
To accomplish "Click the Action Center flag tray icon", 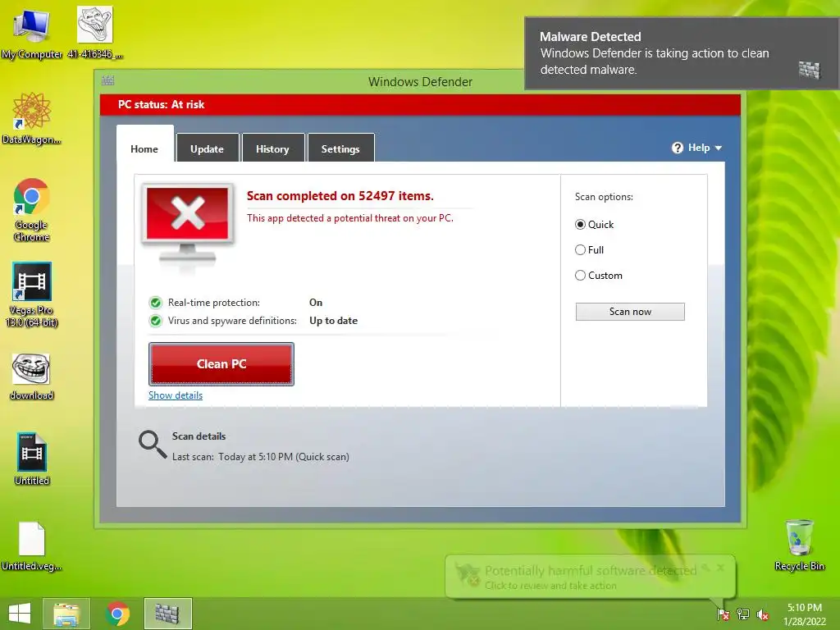I will pyautogui.click(x=724, y=614).
